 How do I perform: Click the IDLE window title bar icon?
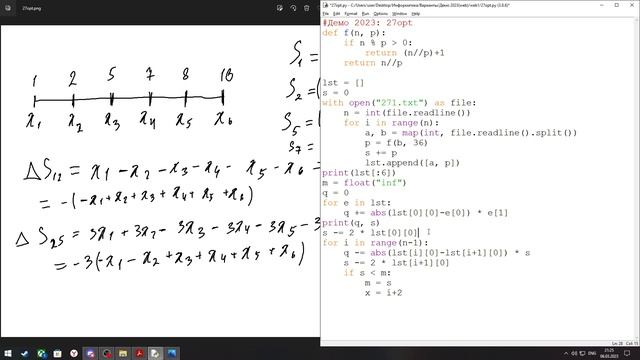tap(325, 5)
